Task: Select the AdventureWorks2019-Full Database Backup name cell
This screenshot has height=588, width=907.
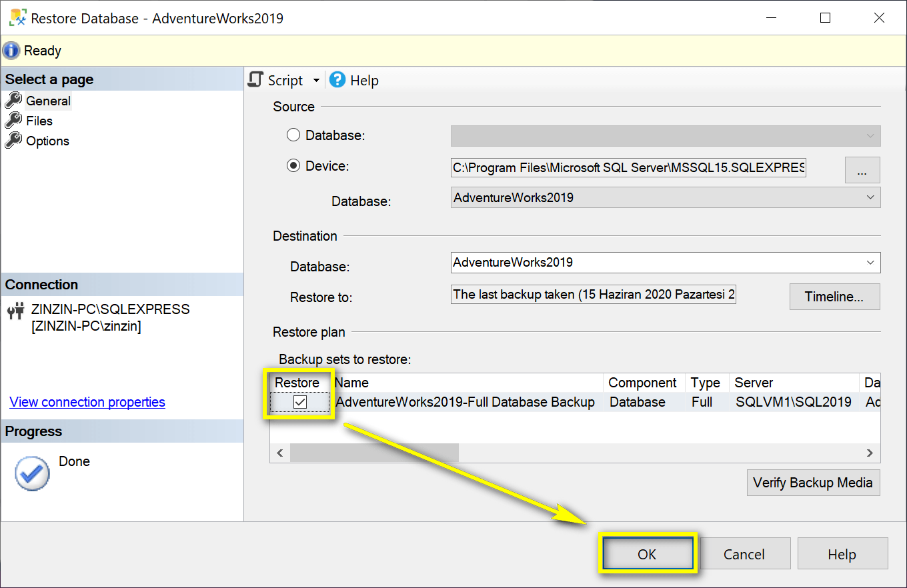Action: click(x=466, y=402)
